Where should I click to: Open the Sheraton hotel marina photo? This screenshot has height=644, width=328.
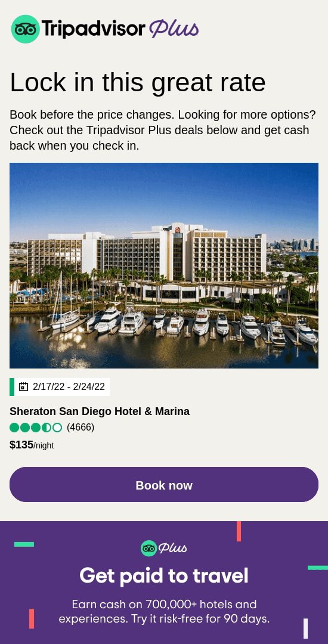pos(164,265)
